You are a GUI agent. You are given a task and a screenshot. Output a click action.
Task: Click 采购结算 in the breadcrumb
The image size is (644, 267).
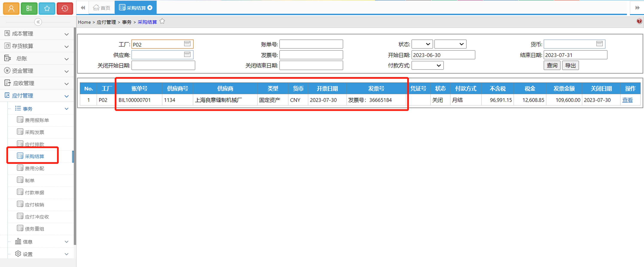[x=147, y=22]
